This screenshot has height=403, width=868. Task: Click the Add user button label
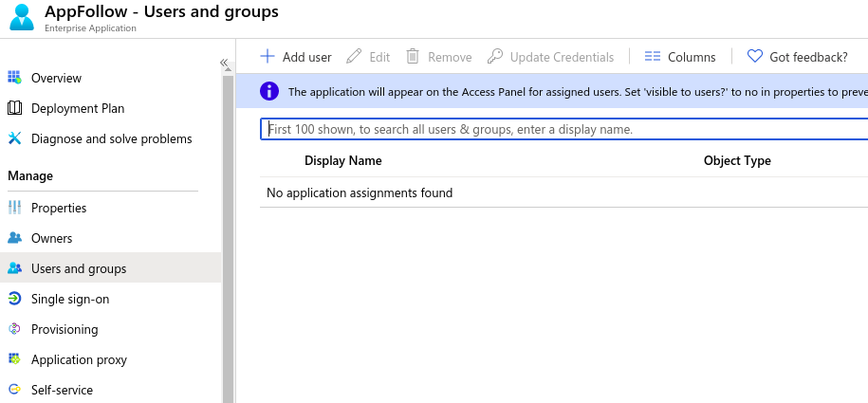(x=306, y=58)
